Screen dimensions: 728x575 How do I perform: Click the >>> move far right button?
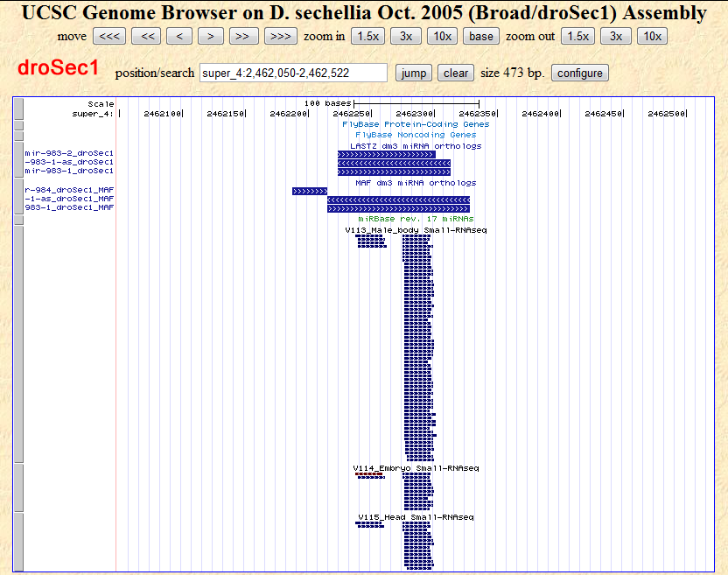coord(281,36)
